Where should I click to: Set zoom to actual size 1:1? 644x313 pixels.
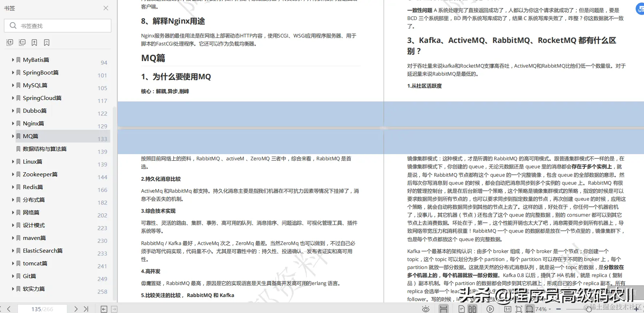[508, 309]
